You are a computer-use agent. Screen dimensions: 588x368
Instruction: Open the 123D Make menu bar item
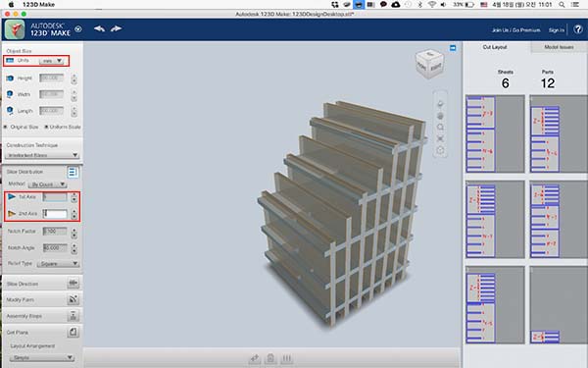click(39, 5)
